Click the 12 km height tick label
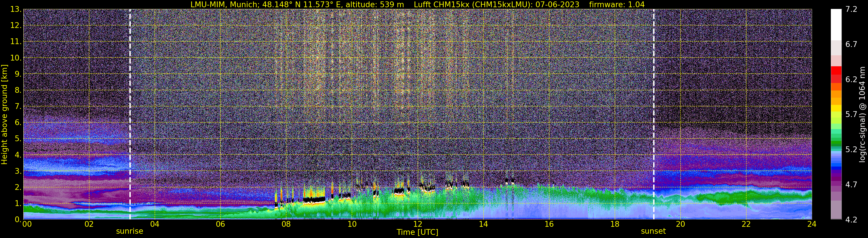868x238 pixels. [x=16, y=26]
